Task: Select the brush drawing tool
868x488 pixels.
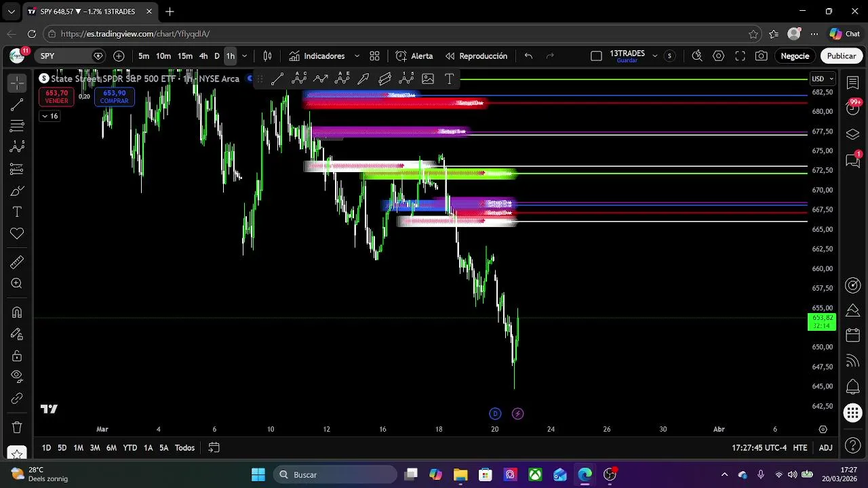Action: click(x=17, y=190)
